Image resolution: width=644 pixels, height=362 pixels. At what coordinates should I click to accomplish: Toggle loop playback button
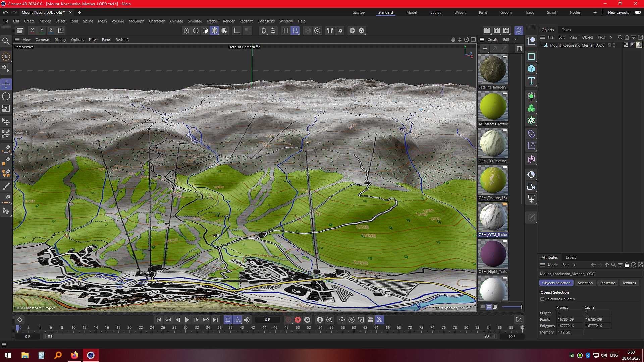(x=228, y=320)
